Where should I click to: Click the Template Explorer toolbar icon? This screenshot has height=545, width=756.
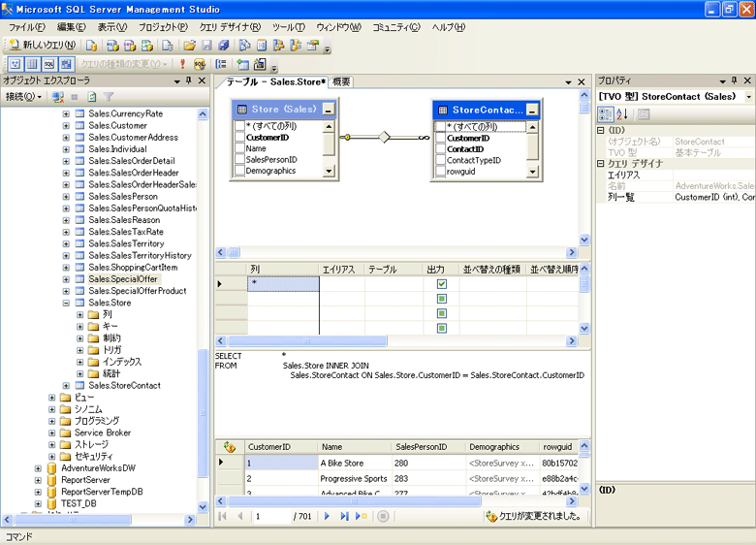tap(296, 46)
